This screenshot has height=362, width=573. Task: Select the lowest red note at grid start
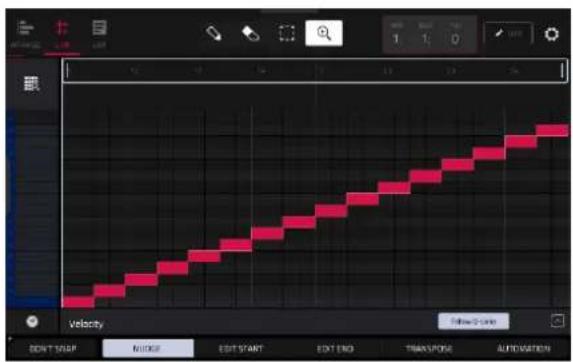click(79, 302)
